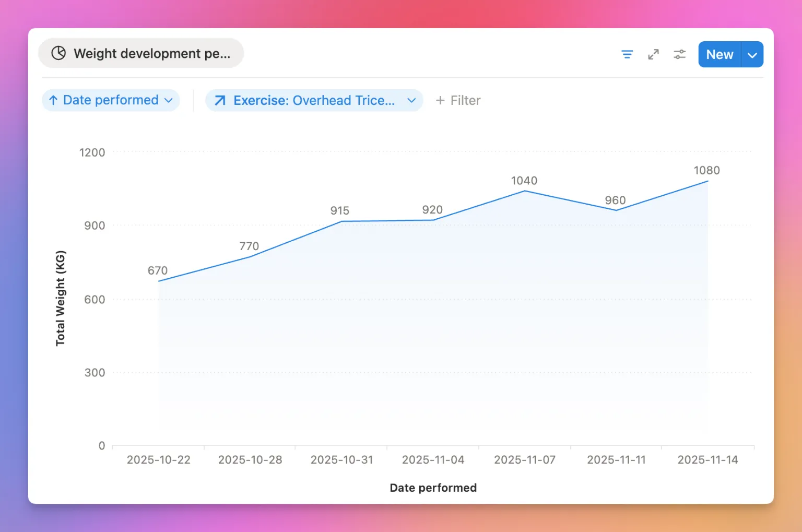Click the diagonal arrow icon on Exercise filter
Image resolution: width=802 pixels, height=532 pixels.
220,100
